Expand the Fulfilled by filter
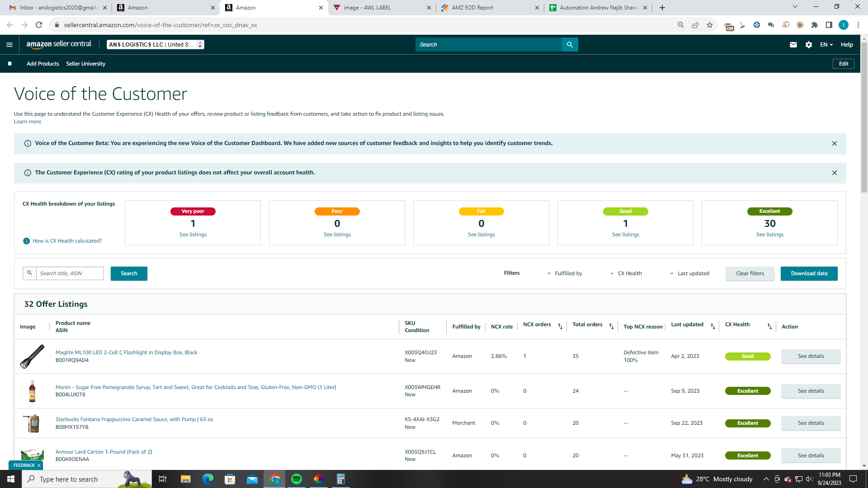 (x=565, y=273)
